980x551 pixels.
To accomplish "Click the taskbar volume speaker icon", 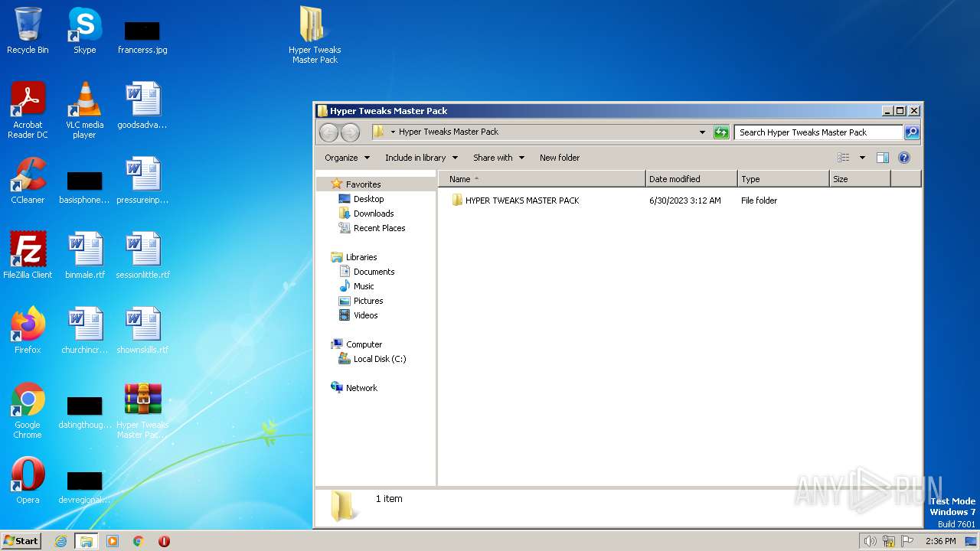I will (x=871, y=541).
